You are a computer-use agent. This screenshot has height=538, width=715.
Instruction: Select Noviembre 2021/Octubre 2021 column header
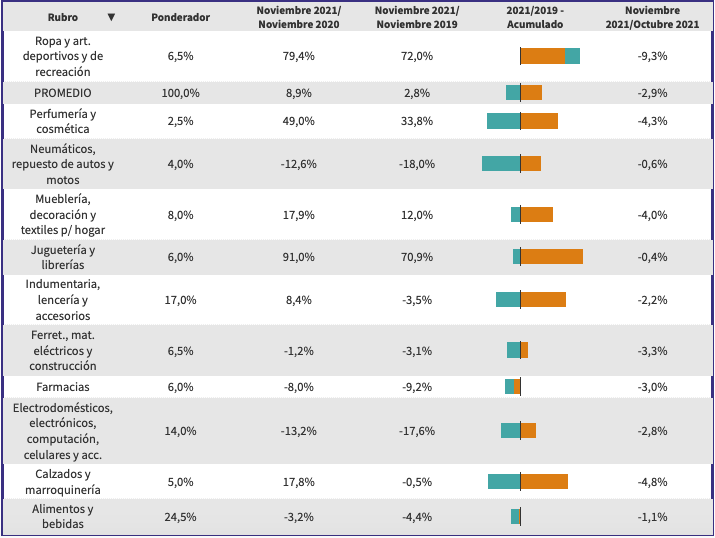click(x=652, y=17)
